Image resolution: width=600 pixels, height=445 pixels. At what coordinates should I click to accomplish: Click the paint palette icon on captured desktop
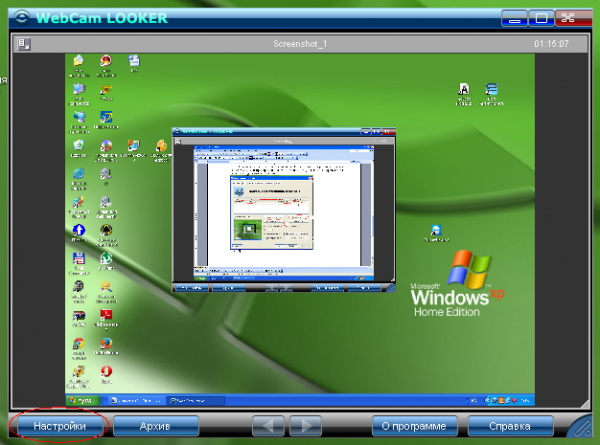click(161, 145)
